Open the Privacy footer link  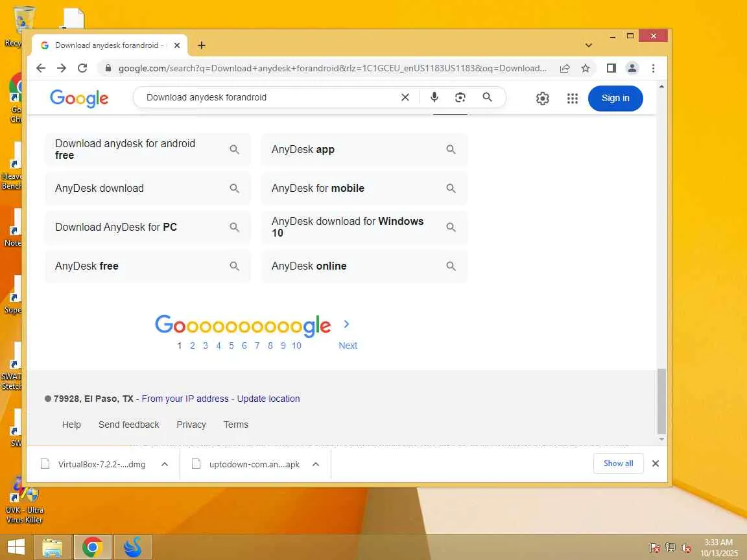(191, 425)
